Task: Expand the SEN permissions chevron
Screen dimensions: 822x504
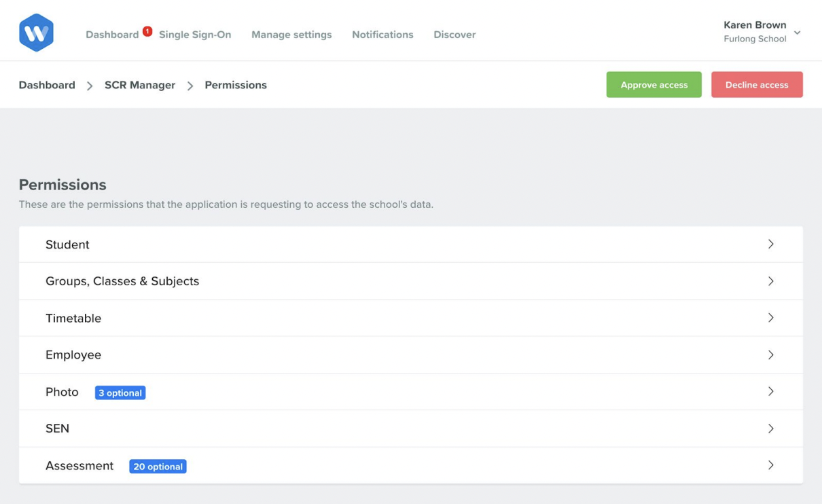Action: 770,429
